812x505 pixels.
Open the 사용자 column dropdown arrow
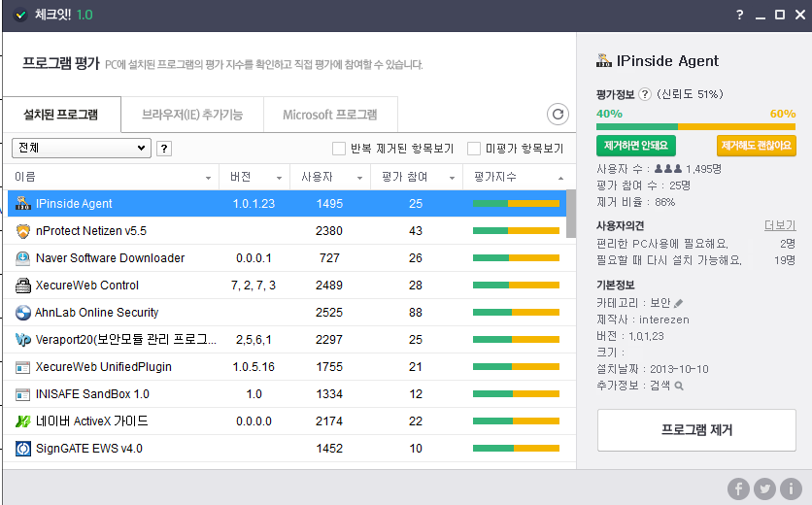point(359,178)
